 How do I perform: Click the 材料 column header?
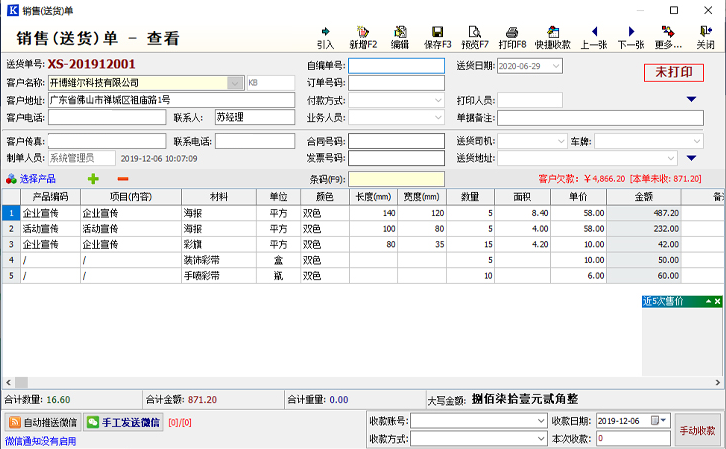[x=219, y=197]
